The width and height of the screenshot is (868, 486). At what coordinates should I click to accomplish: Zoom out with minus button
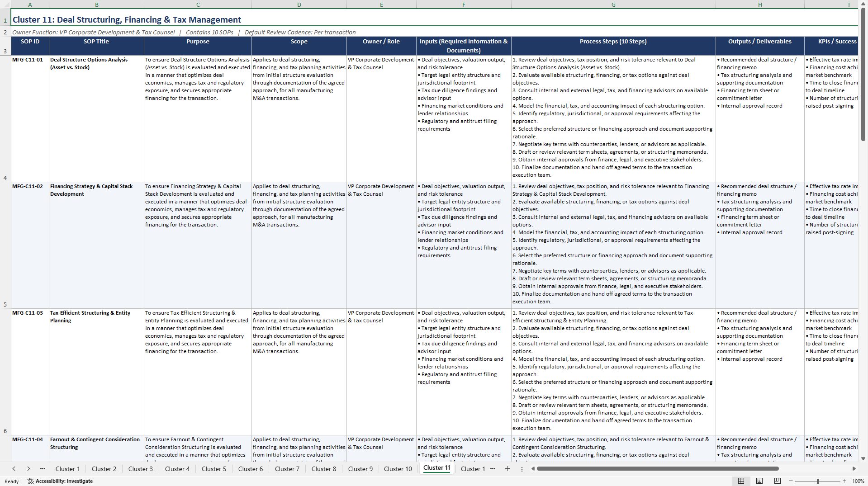tap(791, 481)
